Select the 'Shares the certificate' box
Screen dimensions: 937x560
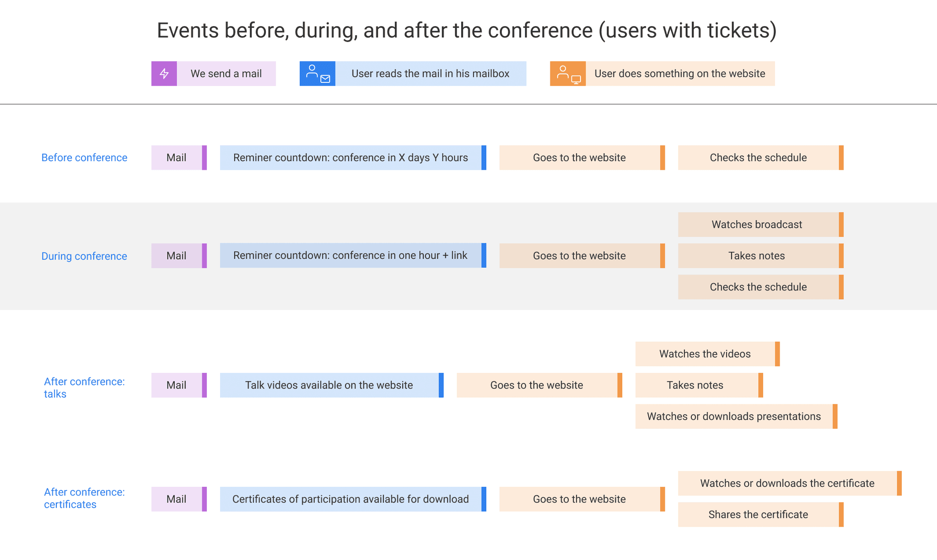758,515
